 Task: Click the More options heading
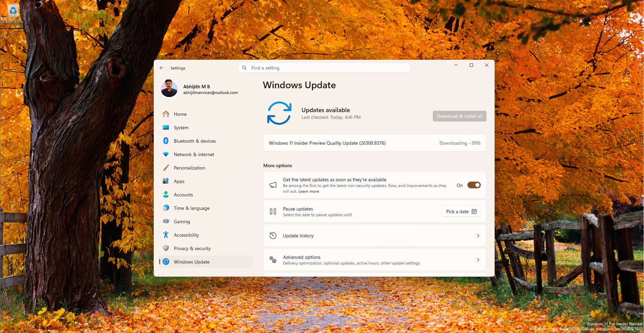pyautogui.click(x=278, y=165)
